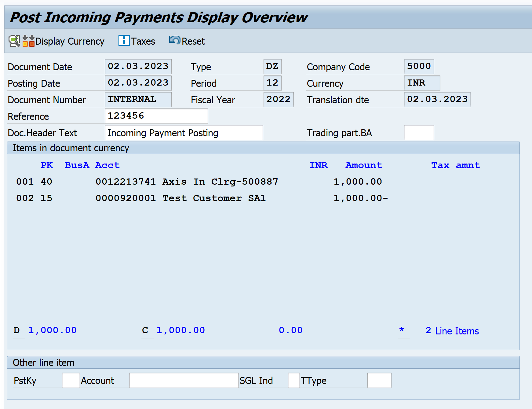Click the TType input field
The image size is (532, 409).
point(379,380)
